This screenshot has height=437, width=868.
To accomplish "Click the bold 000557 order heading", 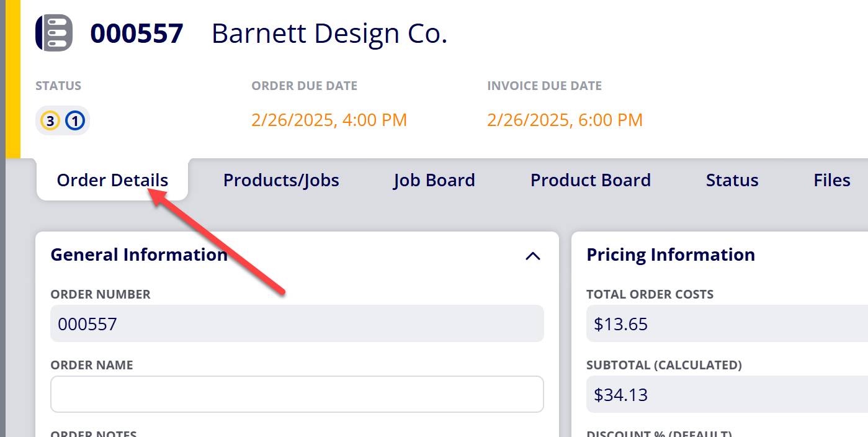I will (x=137, y=33).
